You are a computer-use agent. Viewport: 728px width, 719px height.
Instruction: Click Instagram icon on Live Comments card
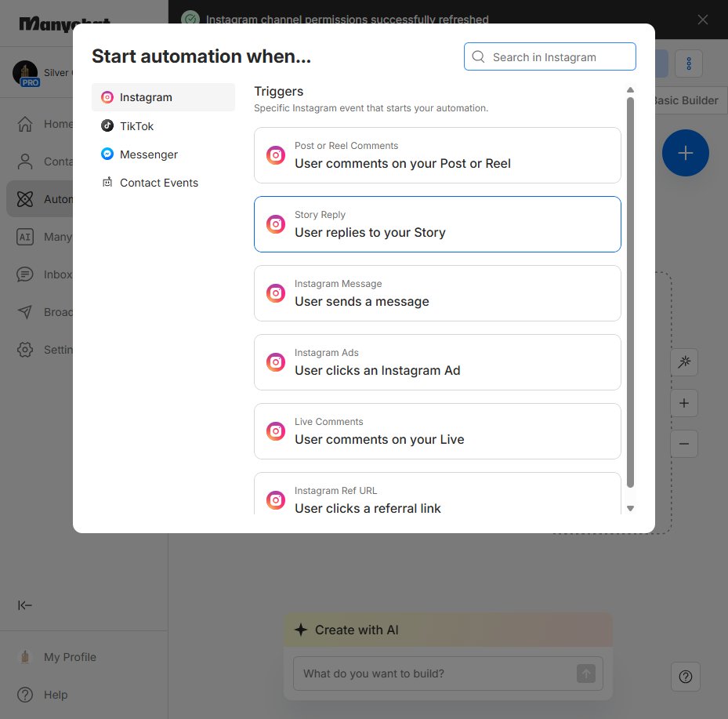pyautogui.click(x=276, y=431)
